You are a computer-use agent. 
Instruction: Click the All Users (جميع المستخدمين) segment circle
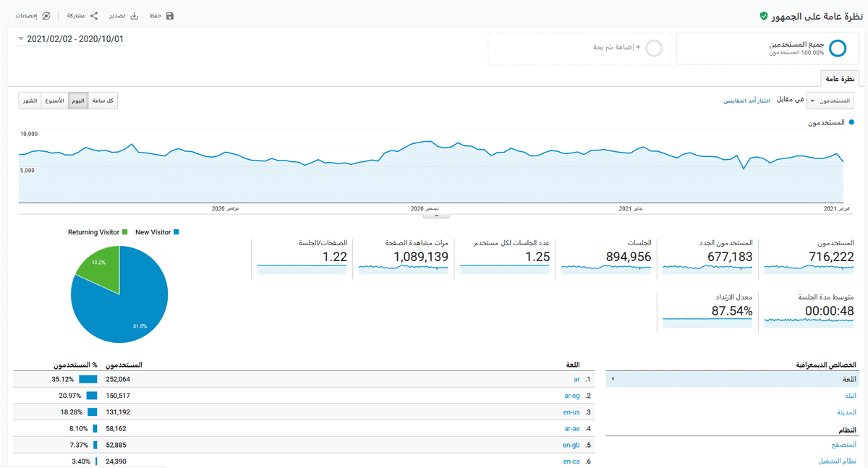[x=837, y=48]
